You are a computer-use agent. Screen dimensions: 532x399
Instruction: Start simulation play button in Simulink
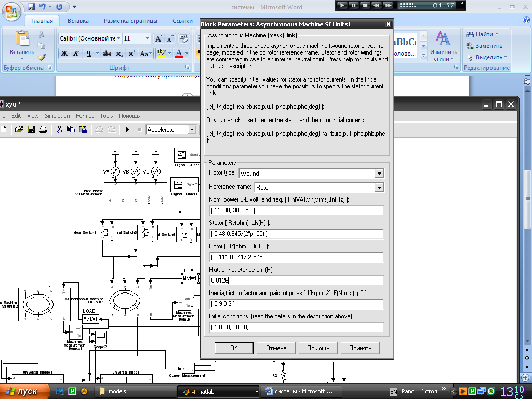127,129
